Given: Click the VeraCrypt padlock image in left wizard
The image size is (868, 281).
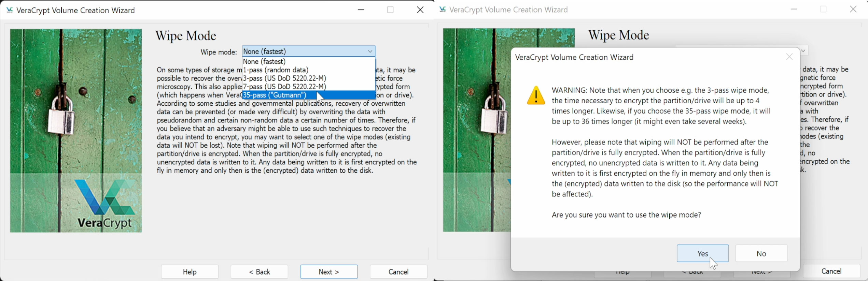Looking at the screenshot, I should tap(76, 131).
